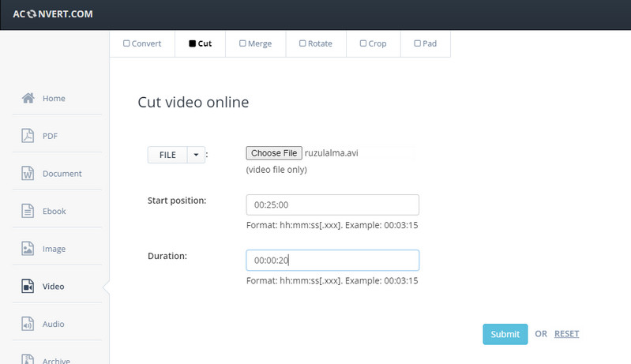631x364 pixels.
Task: Select the Convert option checkbox
Action: (126, 44)
